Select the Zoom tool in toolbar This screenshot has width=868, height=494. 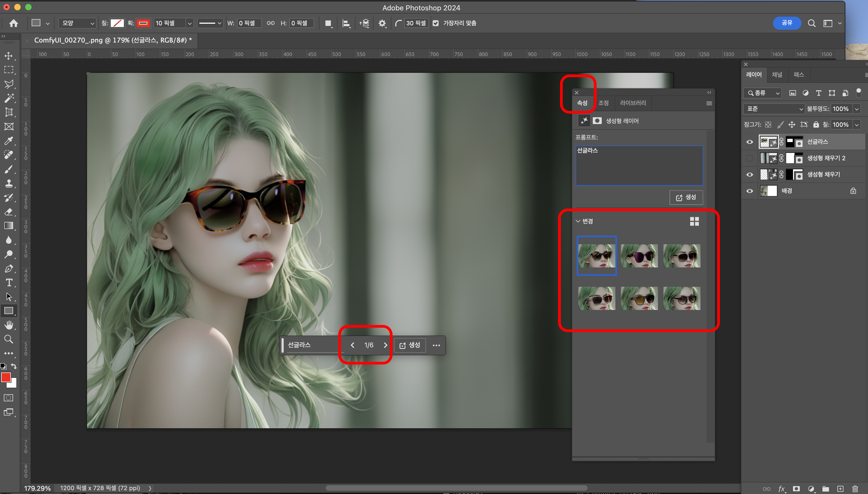[x=9, y=339]
